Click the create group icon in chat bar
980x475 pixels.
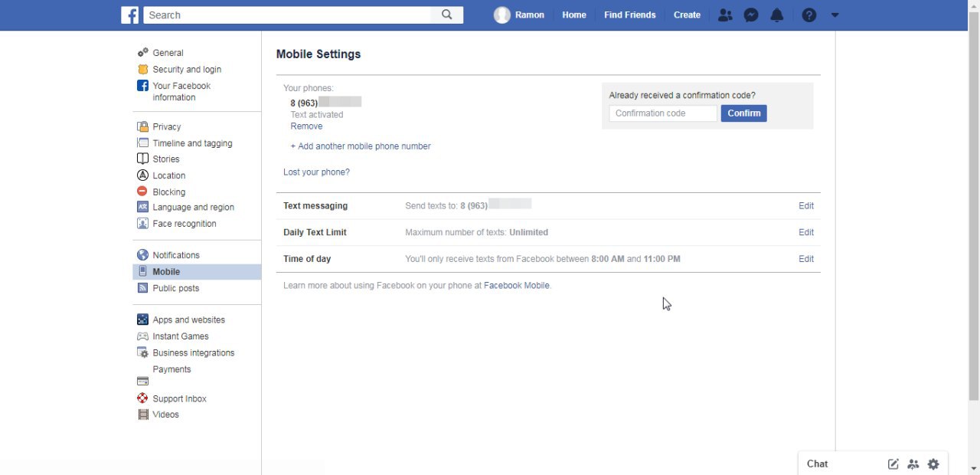(x=913, y=464)
